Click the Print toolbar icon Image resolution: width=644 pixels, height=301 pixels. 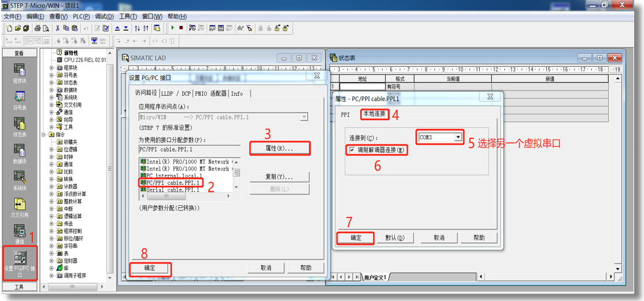(38, 28)
